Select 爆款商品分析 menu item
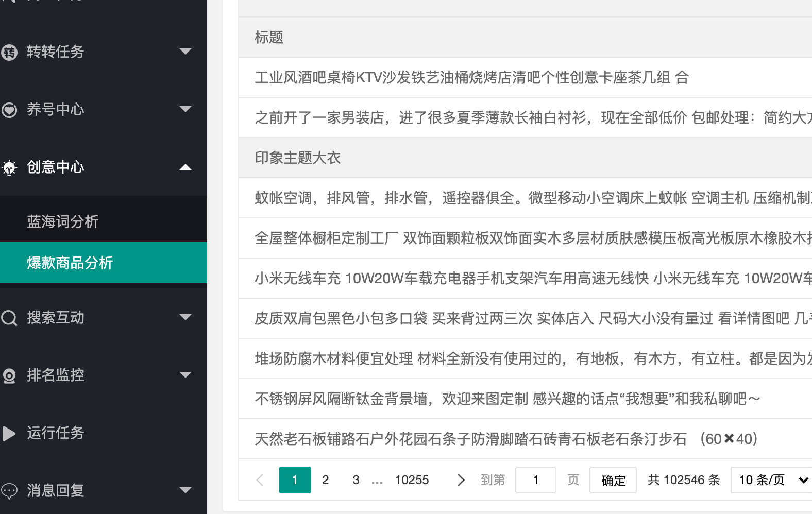Screen dimensions: 812x514 pos(70,263)
